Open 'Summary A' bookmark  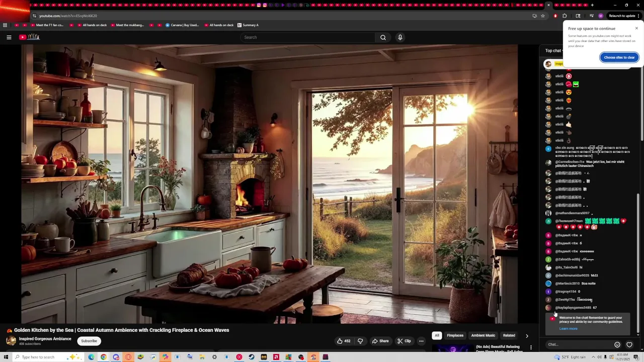tap(248, 25)
